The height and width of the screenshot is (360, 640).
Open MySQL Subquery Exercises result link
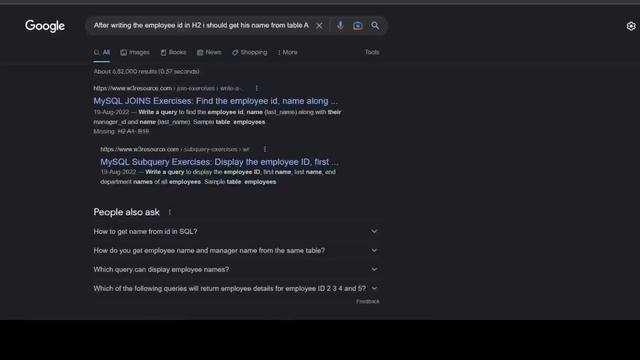tap(219, 162)
